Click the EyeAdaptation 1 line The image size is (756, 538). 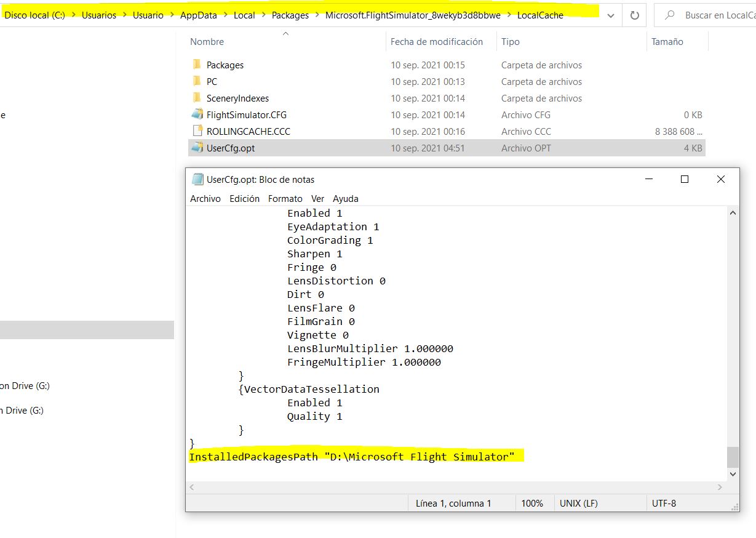coord(333,227)
